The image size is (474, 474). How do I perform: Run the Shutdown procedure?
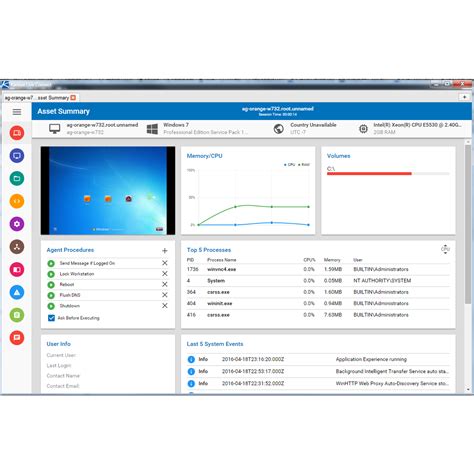click(x=51, y=306)
